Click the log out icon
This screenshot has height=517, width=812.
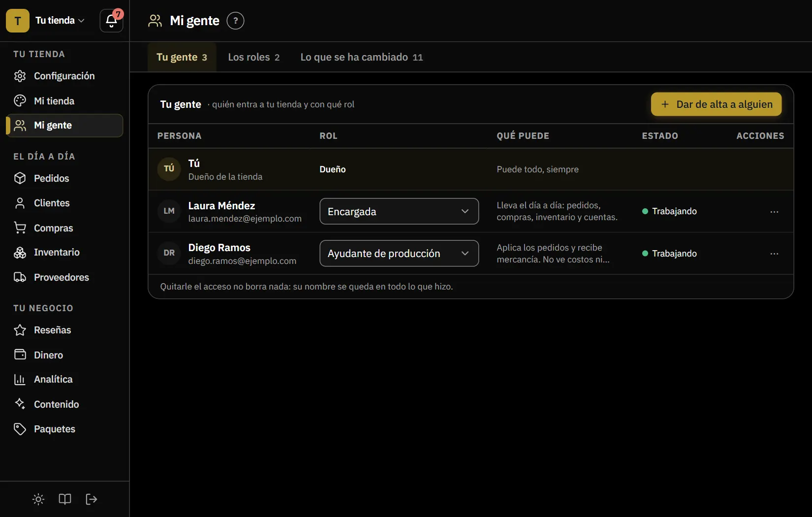click(92, 499)
